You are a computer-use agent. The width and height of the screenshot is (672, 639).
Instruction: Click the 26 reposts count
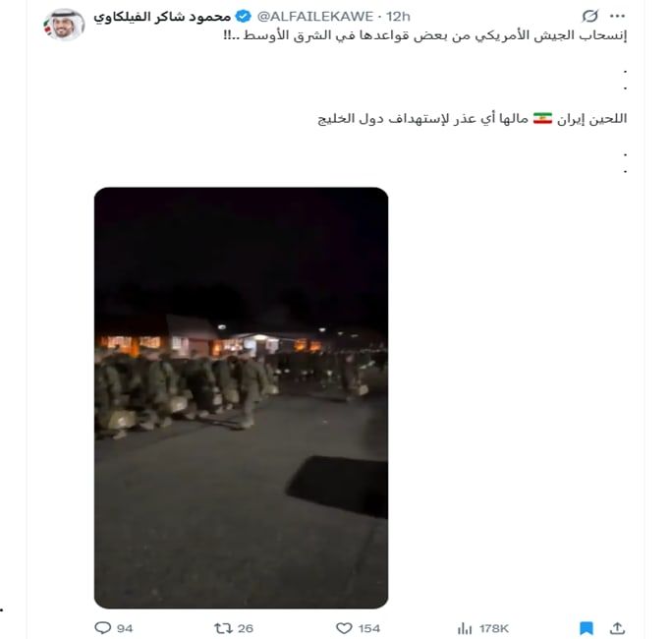246,629
